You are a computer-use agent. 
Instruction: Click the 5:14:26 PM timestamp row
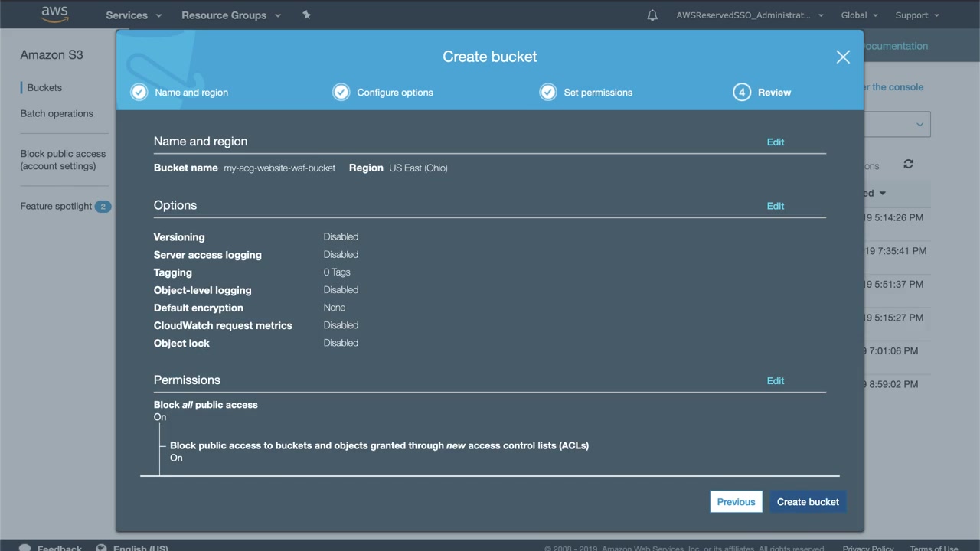pyautogui.click(x=893, y=218)
